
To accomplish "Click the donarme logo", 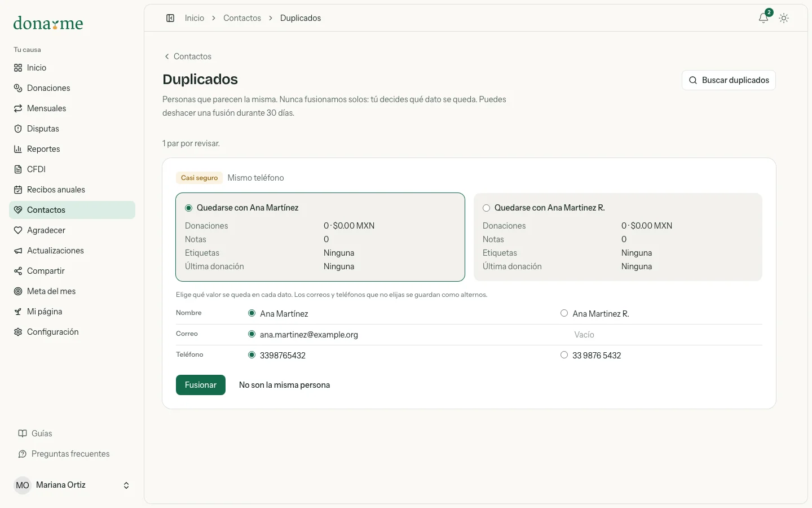I will 48,23.
